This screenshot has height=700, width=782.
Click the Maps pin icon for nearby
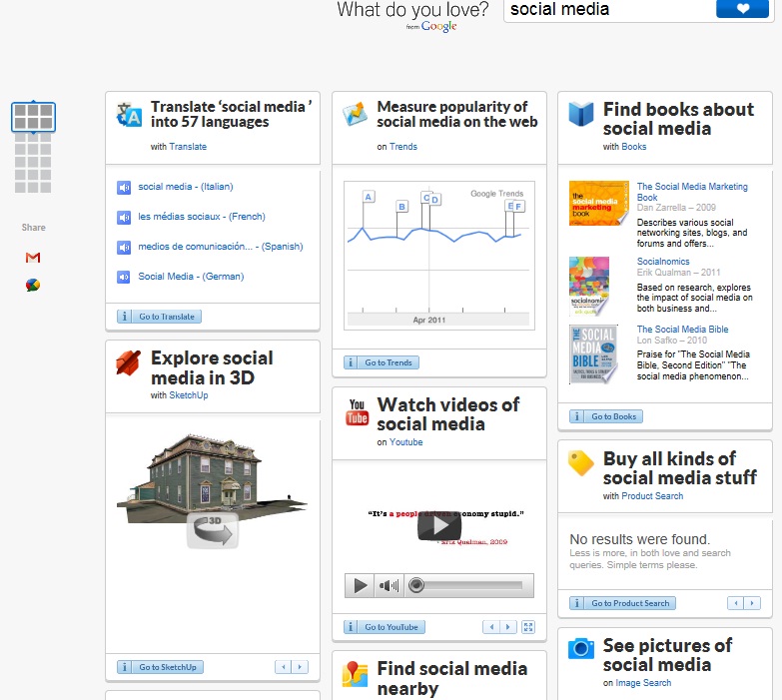(356, 674)
